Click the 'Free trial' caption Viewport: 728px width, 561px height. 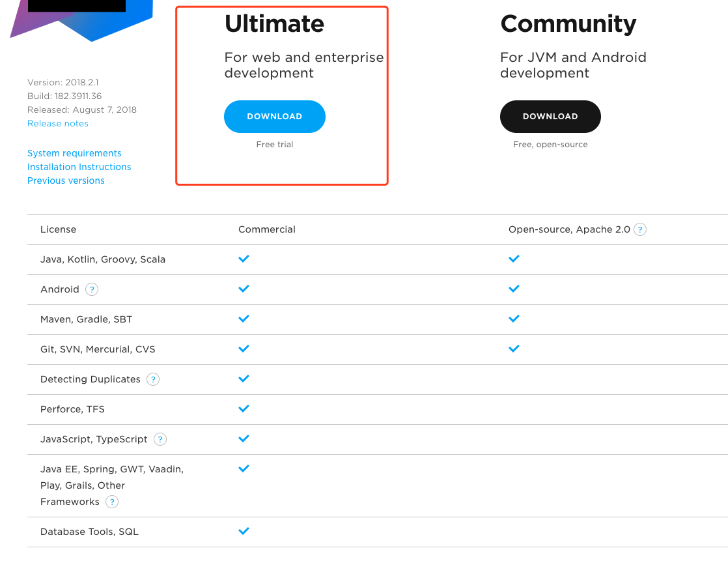(274, 145)
